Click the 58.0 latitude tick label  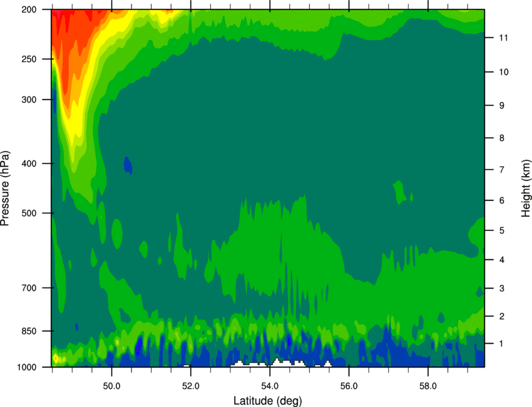click(x=428, y=386)
